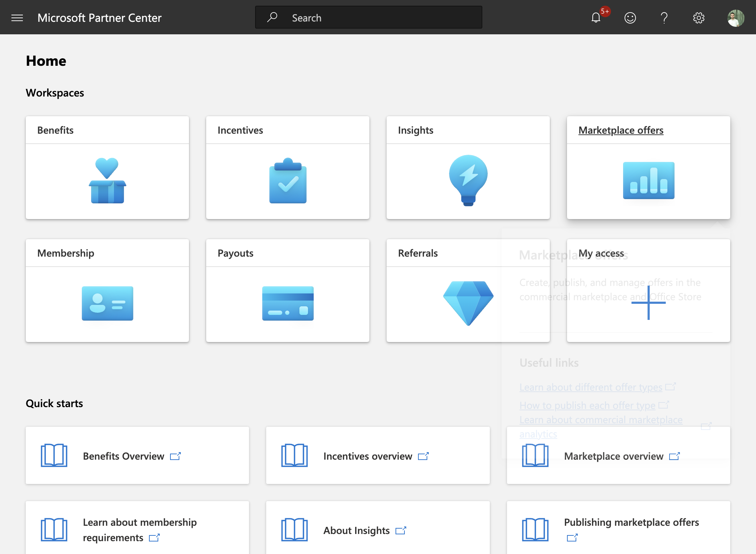The image size is (756, 554).
Task: Open the Membership workspace title
Action: click(66, 253)
